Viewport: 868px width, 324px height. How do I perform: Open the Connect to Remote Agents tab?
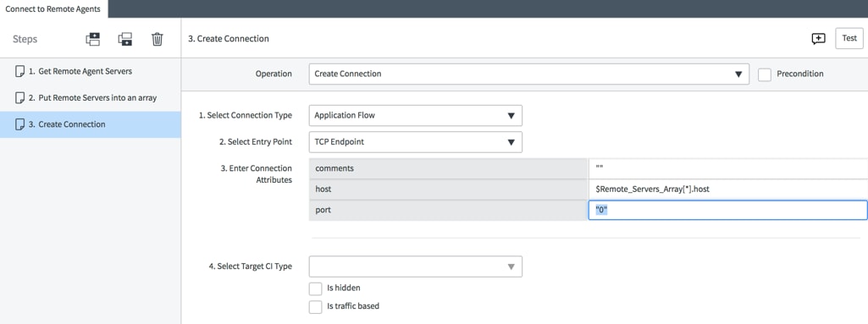point(53,8)
